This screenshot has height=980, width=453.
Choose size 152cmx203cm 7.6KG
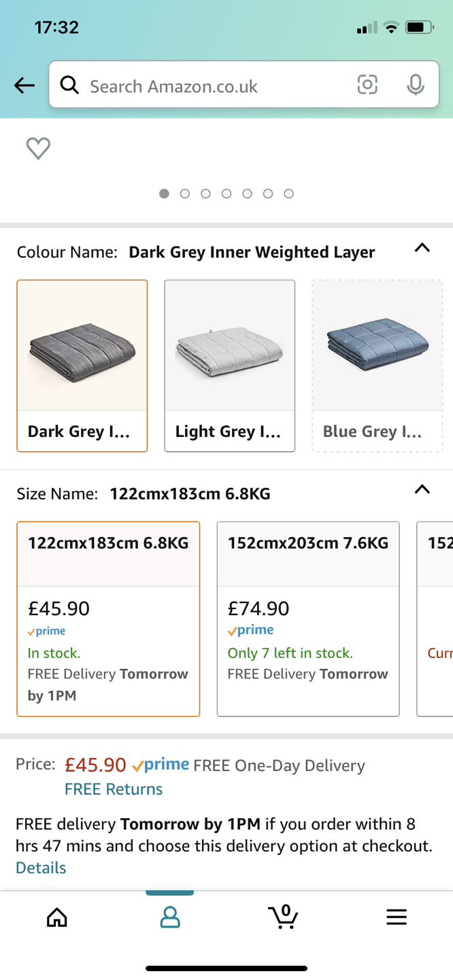308,619
